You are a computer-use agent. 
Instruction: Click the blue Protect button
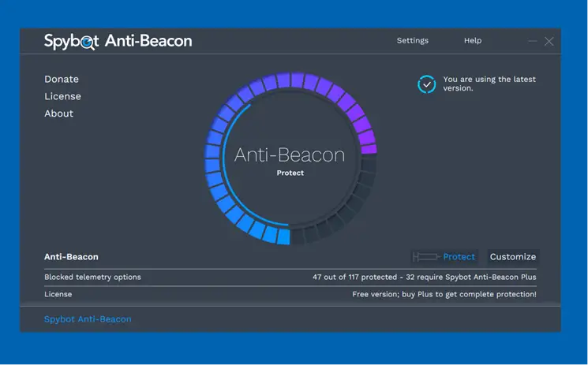pyautogui.click(x=444, y=257)
